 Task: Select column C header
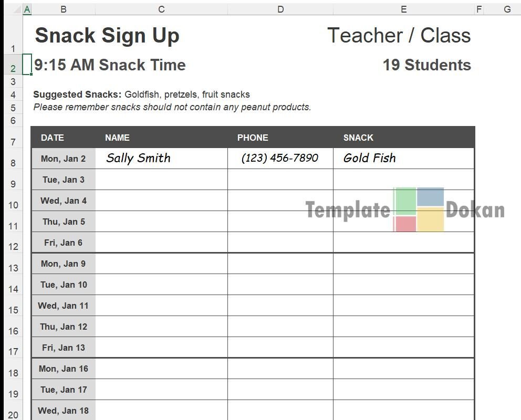[161, 9]
